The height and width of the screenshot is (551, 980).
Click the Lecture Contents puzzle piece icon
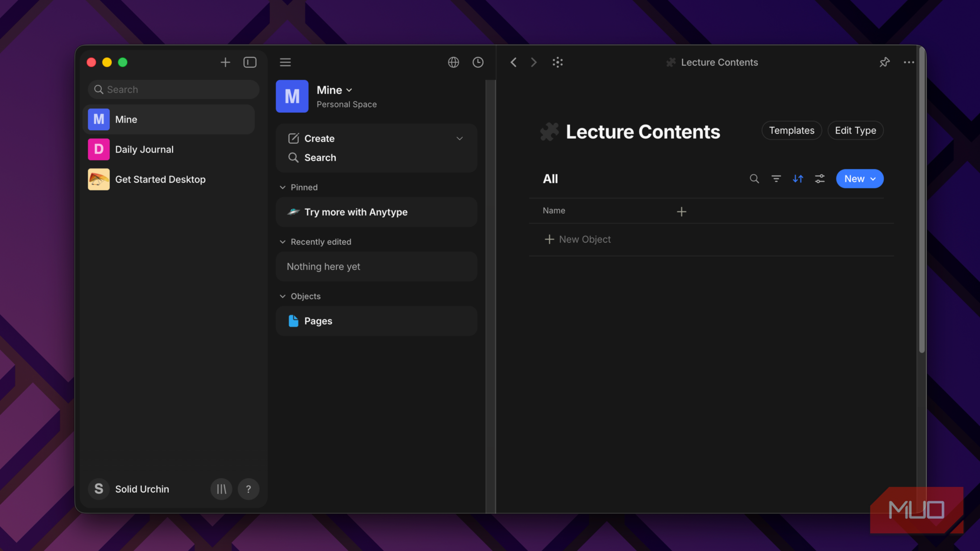(x=549, y=132)
